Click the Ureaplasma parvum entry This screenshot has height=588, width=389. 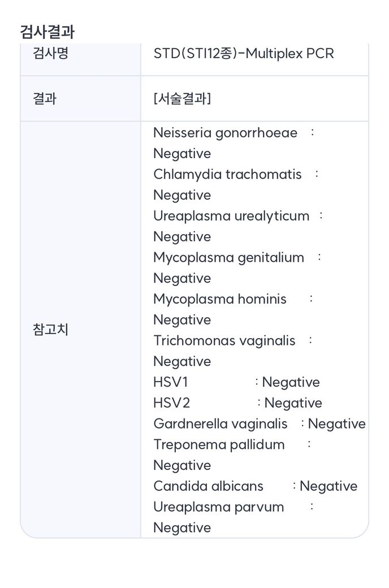pos(218,507)
